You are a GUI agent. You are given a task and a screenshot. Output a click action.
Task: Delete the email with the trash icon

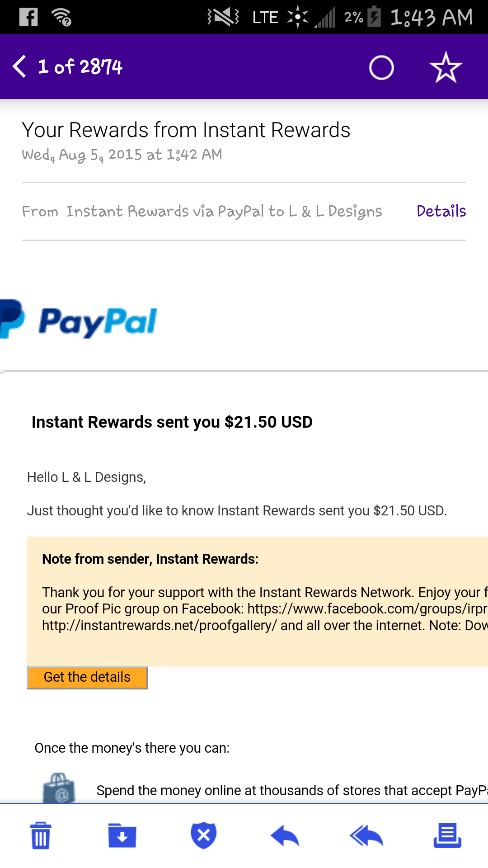[41, 835]
